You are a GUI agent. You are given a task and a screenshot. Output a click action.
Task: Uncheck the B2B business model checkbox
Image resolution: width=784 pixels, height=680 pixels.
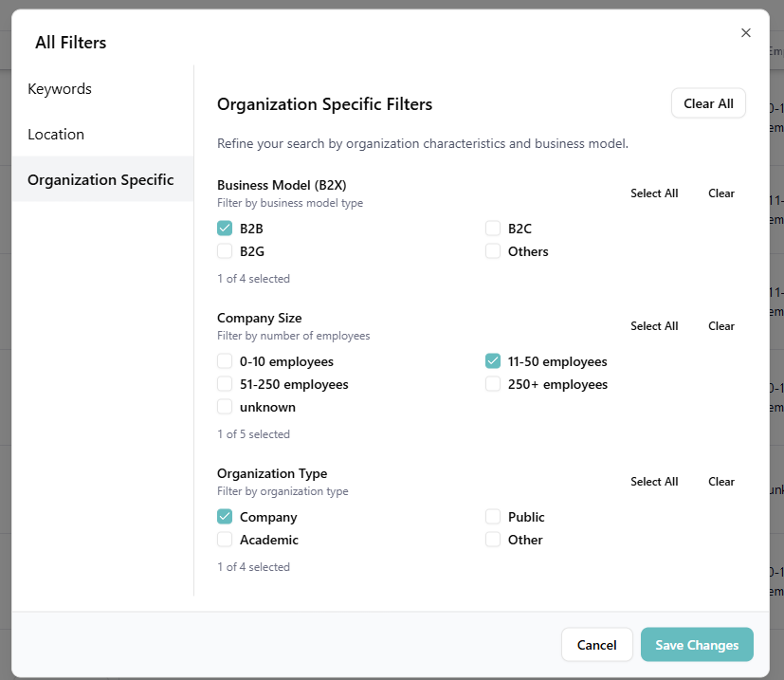coord(225,229)
